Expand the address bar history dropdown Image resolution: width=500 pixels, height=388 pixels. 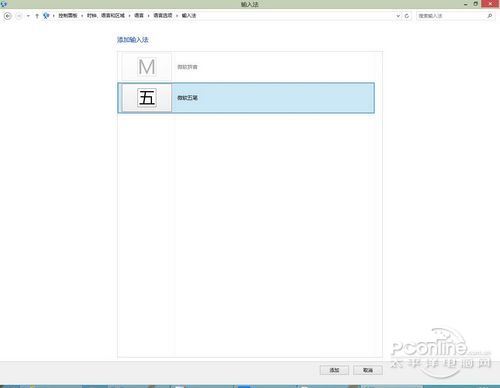pyautogui.click(x=398, y=16)
